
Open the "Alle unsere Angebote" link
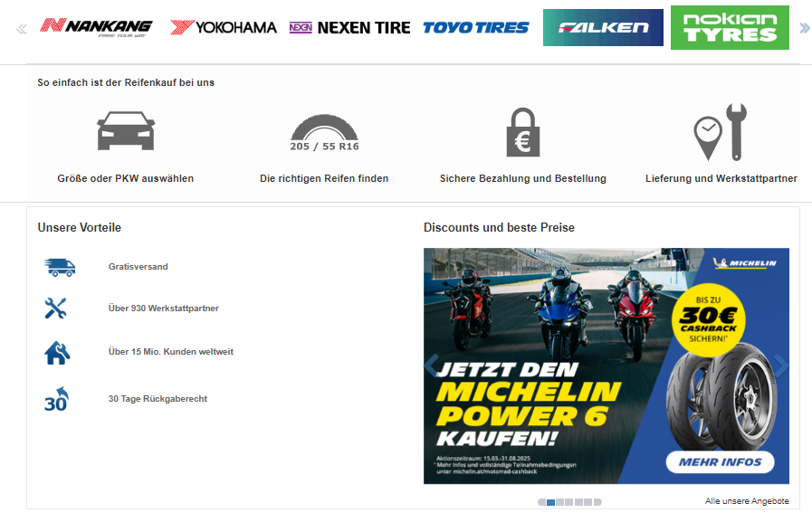747,501
